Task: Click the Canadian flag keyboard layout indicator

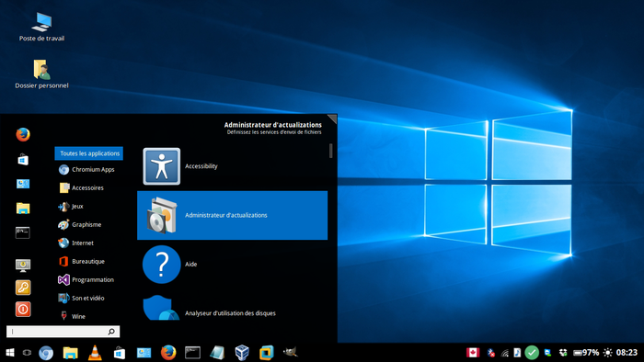Action: coord(473,353)
